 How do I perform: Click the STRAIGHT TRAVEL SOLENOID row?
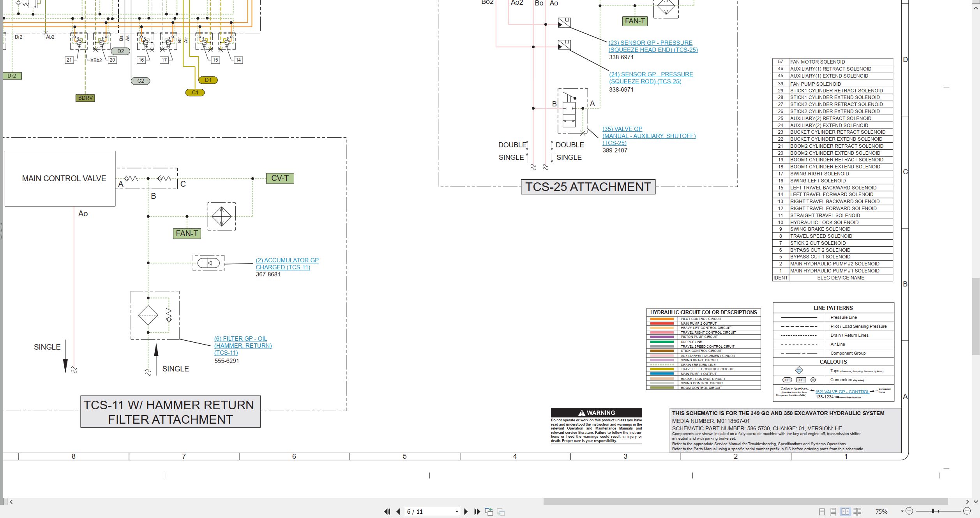pos(833,215)
